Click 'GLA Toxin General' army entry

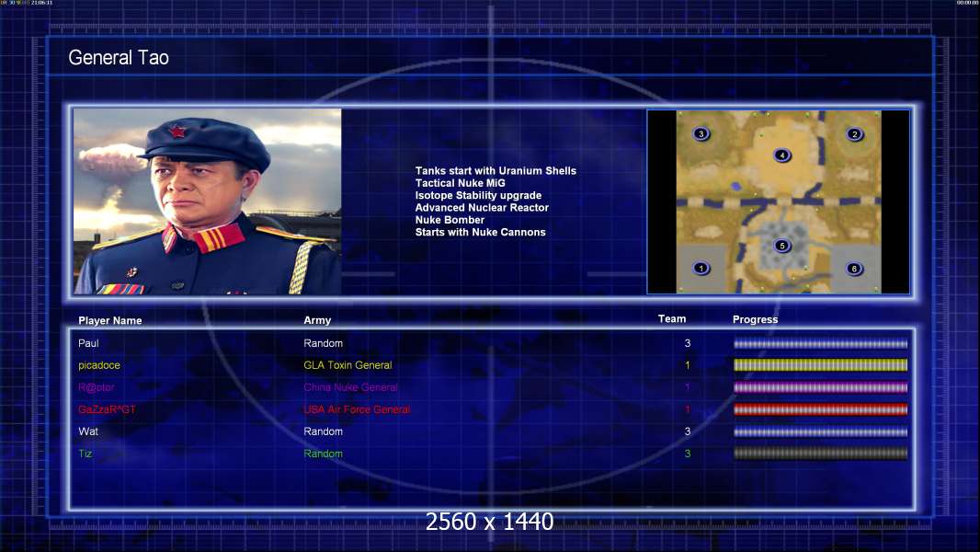[x=348, y=365]
